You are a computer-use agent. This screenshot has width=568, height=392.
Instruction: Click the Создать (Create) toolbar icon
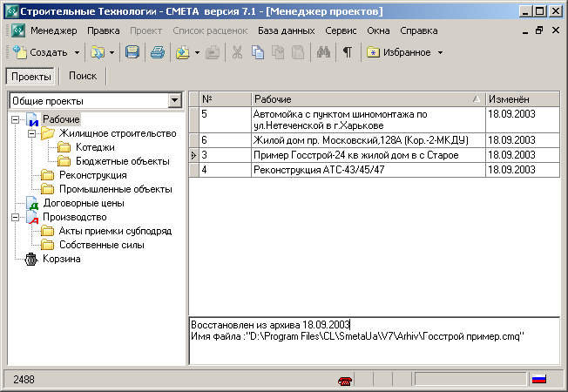[20, 52]
